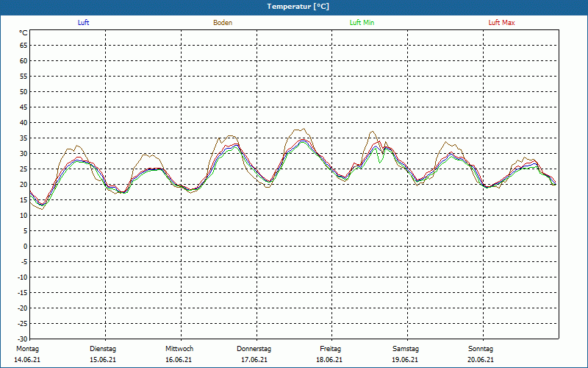
Task: Click the Samstag day label
Action: click(x=406, y=349)
